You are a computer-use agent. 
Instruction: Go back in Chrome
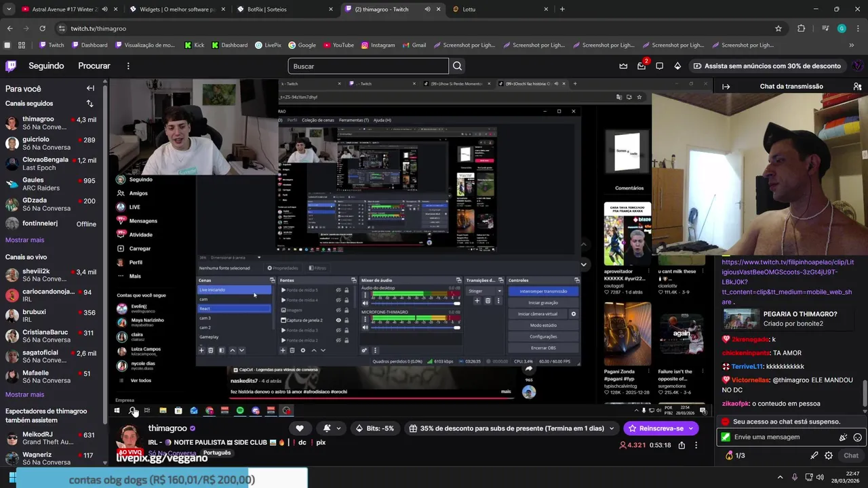9,28
